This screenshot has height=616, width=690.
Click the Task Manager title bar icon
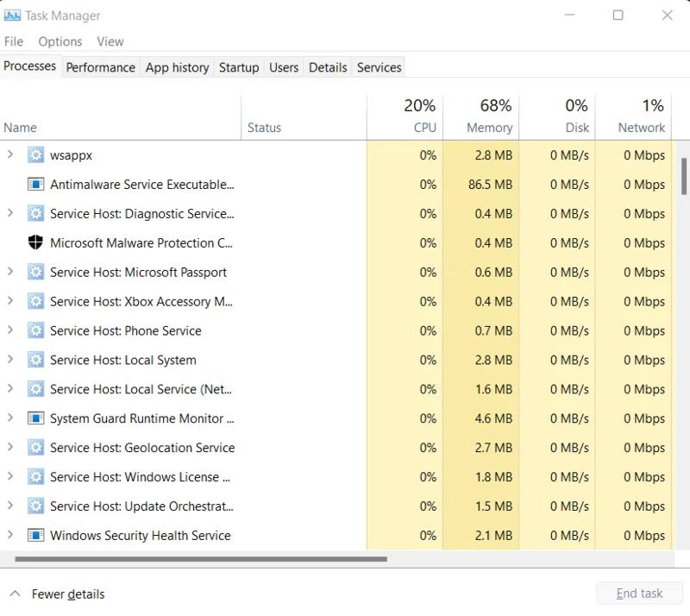pyautogui.click(x=12, y=16)
